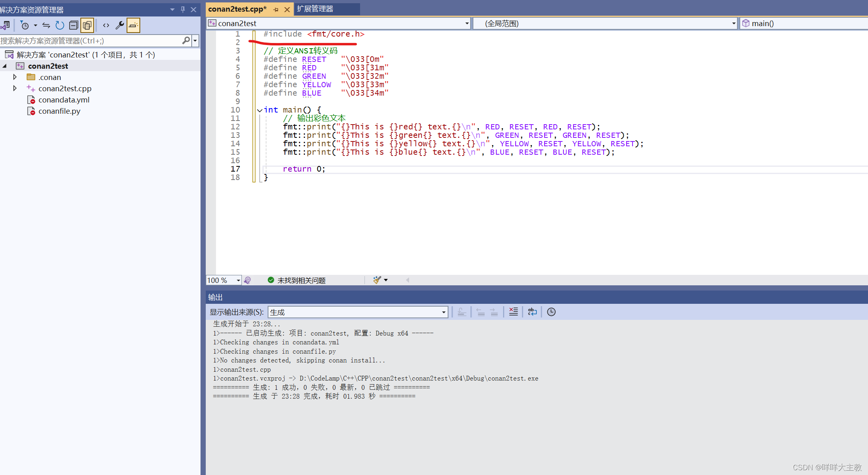Open the 100 % zoom dropdown
Screen dimensions: 868x475
click(238, 280)
